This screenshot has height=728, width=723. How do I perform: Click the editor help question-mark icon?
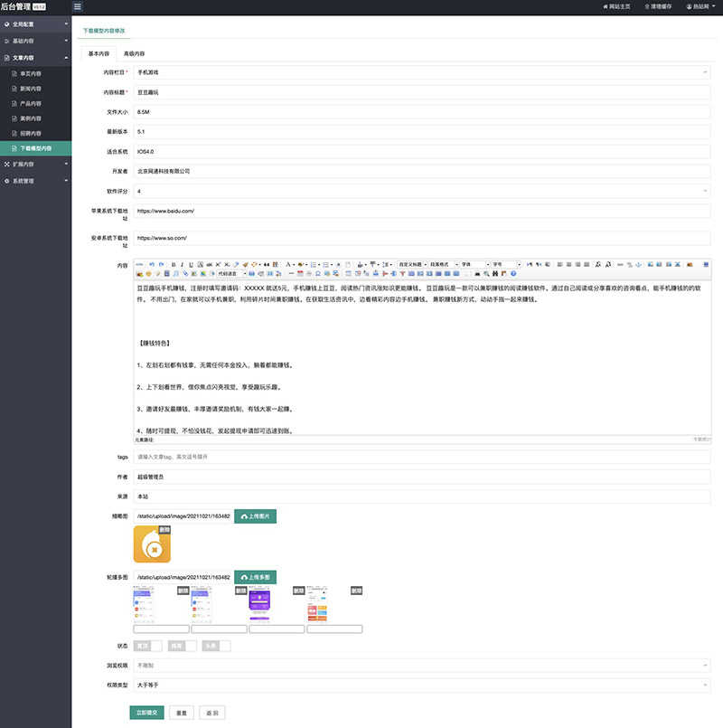513,273
